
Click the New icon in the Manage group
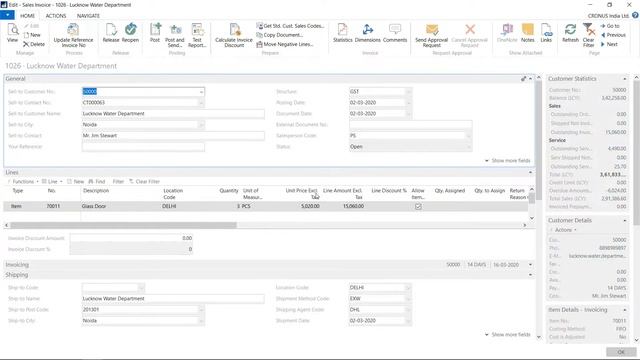[x=32, y=35]
